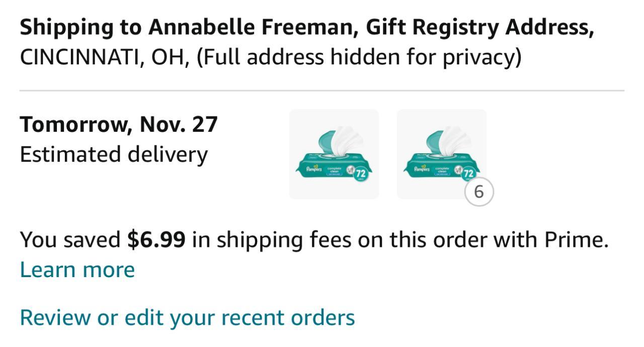Click the quantity badge showing 6

pos(478,192)
